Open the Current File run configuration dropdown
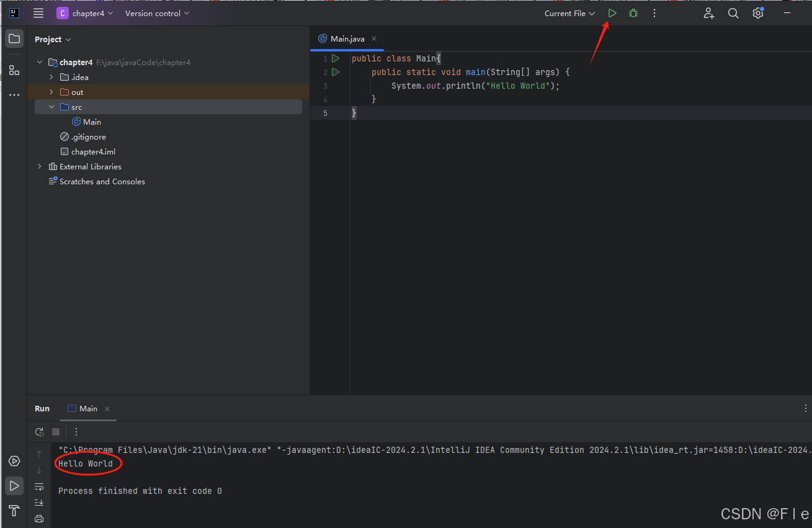 coord(569,13)
